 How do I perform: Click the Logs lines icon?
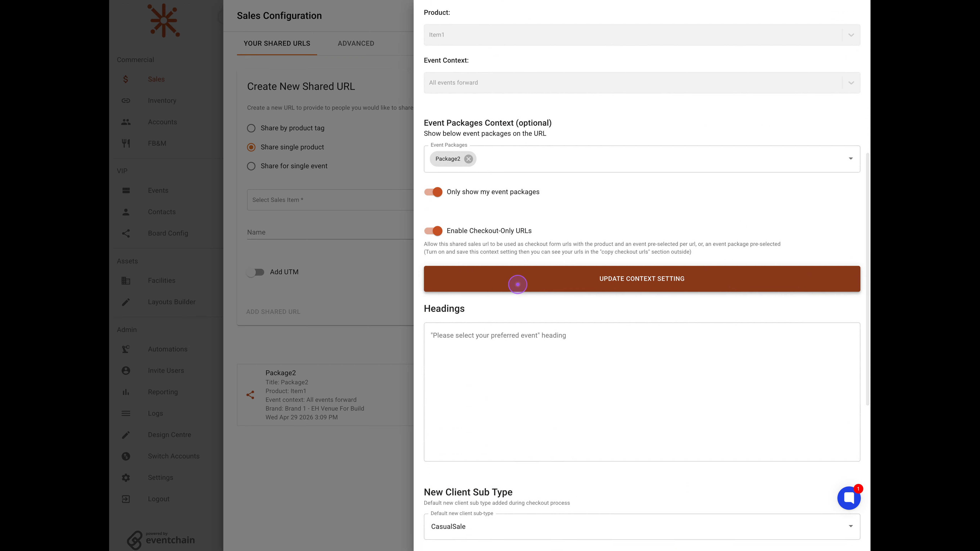[x=126, y=413]
